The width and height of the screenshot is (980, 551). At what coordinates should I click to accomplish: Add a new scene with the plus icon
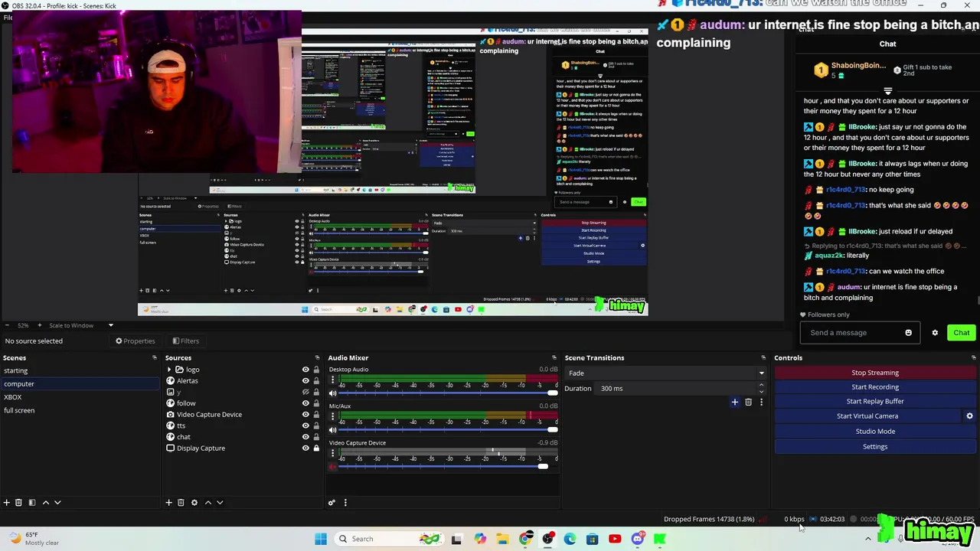pos(7,503)
